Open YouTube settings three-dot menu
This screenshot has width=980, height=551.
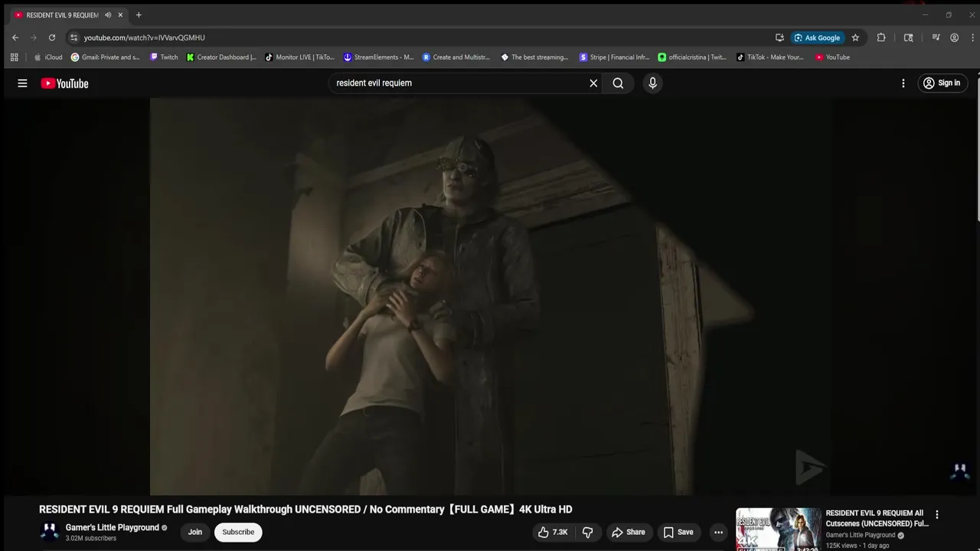(x=903, y=83)
